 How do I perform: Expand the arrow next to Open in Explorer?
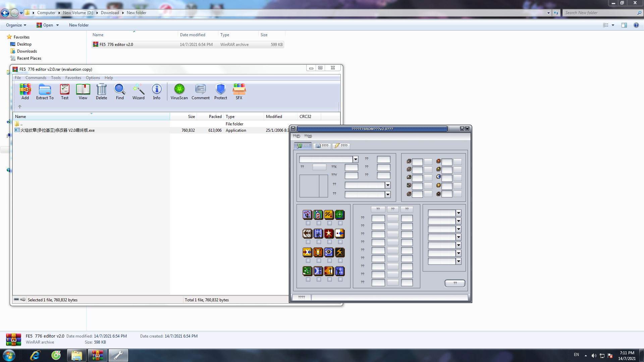[x=57, y=25]
